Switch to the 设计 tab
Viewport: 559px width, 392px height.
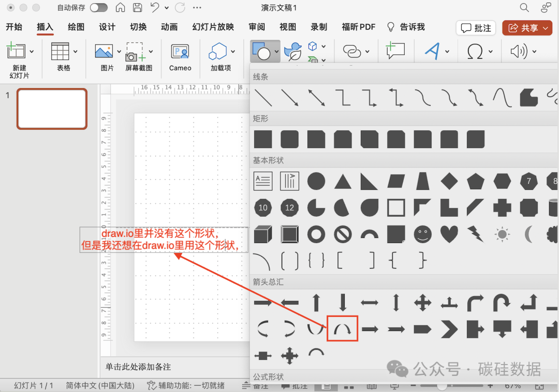coord(107,27)
